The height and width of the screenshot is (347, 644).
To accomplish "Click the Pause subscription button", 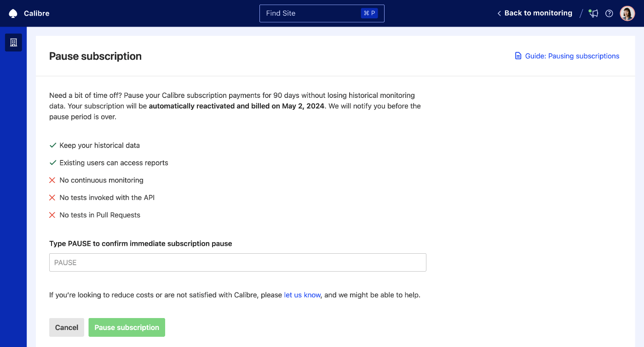I will pyautogui.click(x=126, y=327).
